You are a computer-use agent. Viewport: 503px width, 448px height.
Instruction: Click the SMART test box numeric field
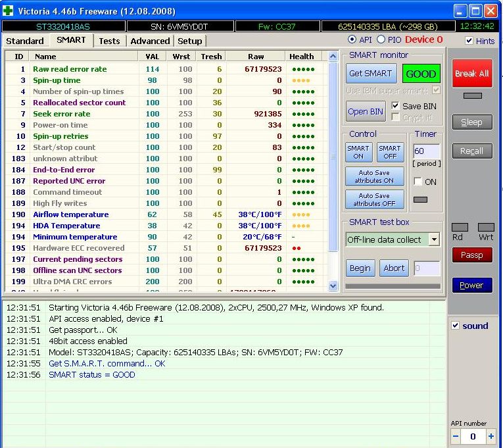[x=427, y=268]
